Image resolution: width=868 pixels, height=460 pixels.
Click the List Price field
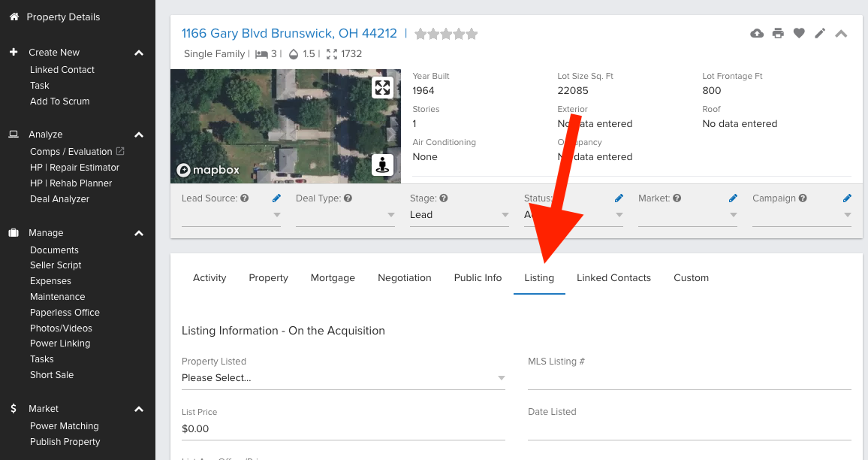[343, 429]
